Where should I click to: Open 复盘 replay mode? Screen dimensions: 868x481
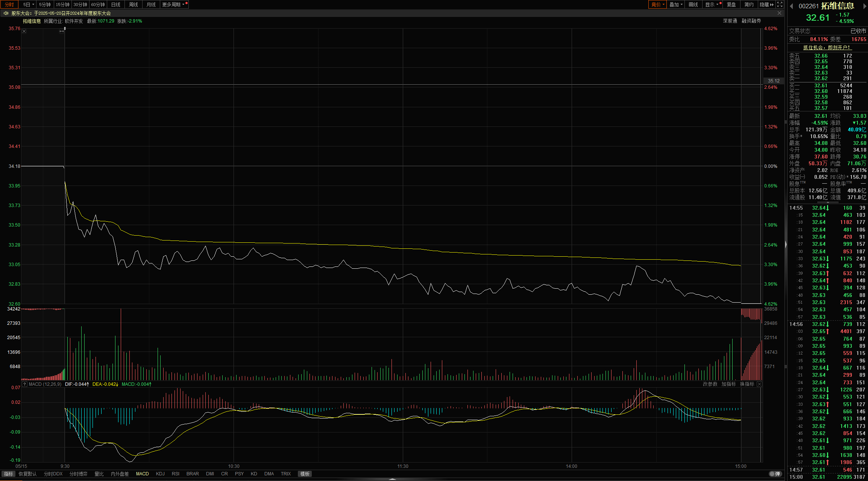731,5
